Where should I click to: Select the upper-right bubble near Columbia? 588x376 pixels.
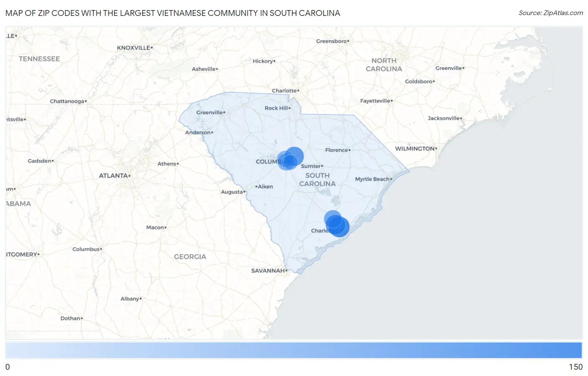(x=294, y=156)
